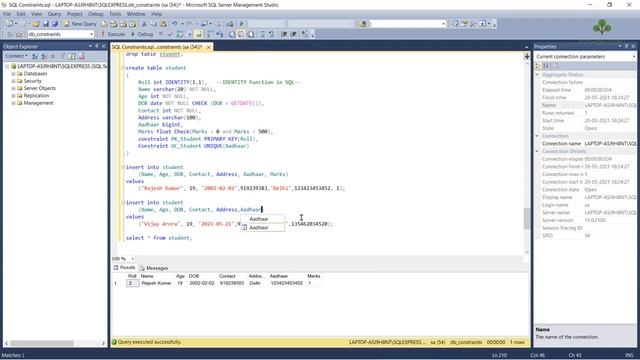Switch to the Messages tab

pos(154,268)
